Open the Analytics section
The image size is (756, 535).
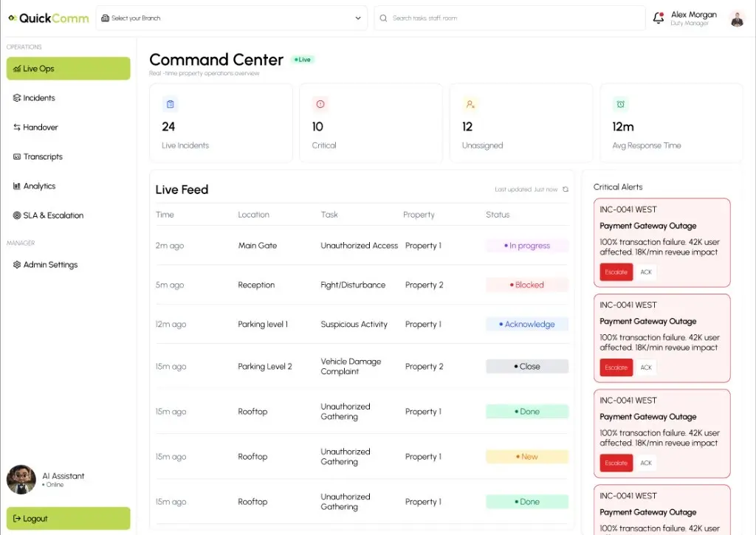coord(69,186)
